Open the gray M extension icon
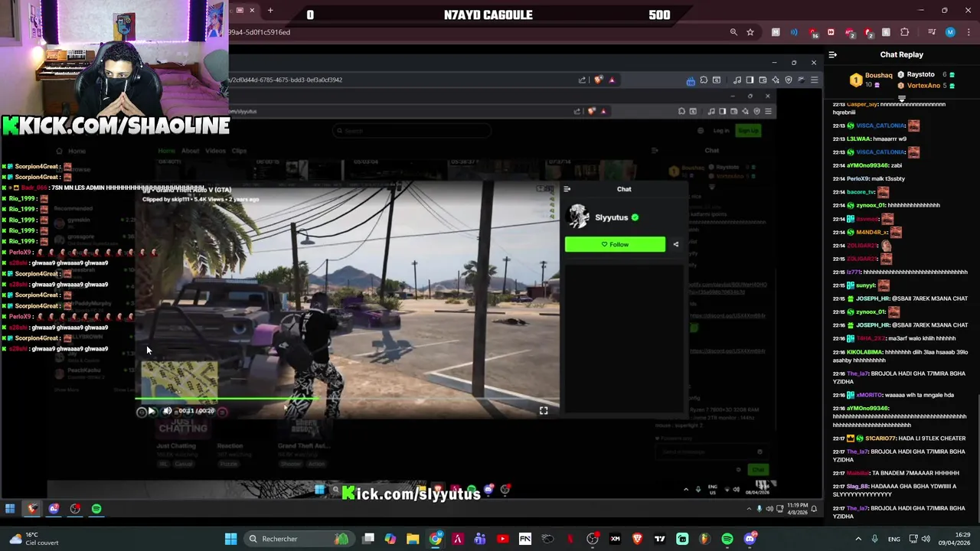The height and width of the screenshot is (551, 980). [776, 32]
